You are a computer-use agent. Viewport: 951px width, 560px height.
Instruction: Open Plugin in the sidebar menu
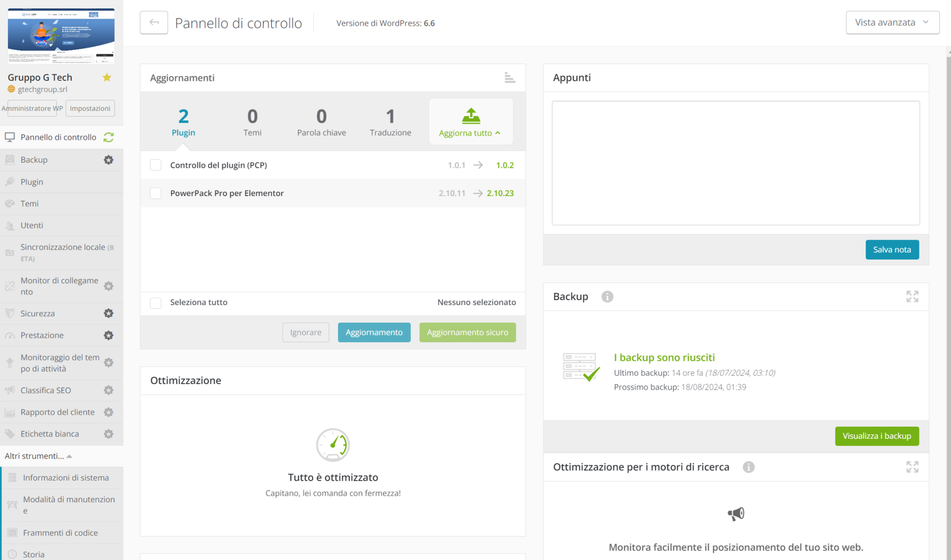pos(32,182)
